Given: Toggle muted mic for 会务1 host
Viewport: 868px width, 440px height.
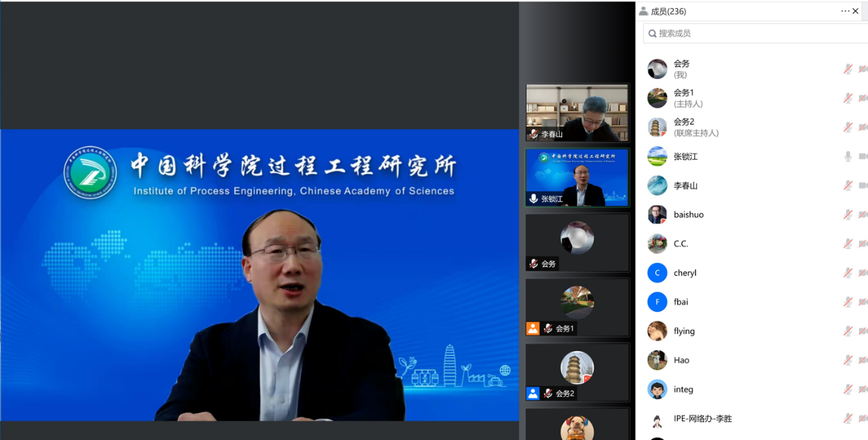Looking at the screenshot, I should click(x=848, y=98).
